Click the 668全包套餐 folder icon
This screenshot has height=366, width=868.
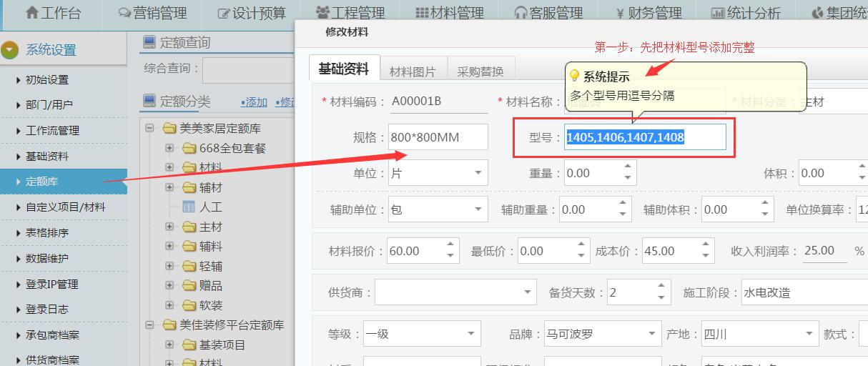point(189,148)
